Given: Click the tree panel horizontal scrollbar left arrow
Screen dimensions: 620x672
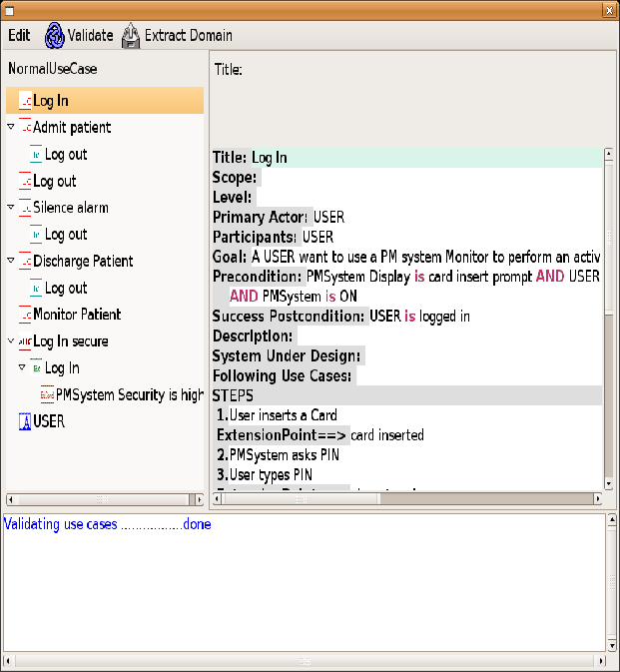Looking at the screenshot, I should click(11, 499).
